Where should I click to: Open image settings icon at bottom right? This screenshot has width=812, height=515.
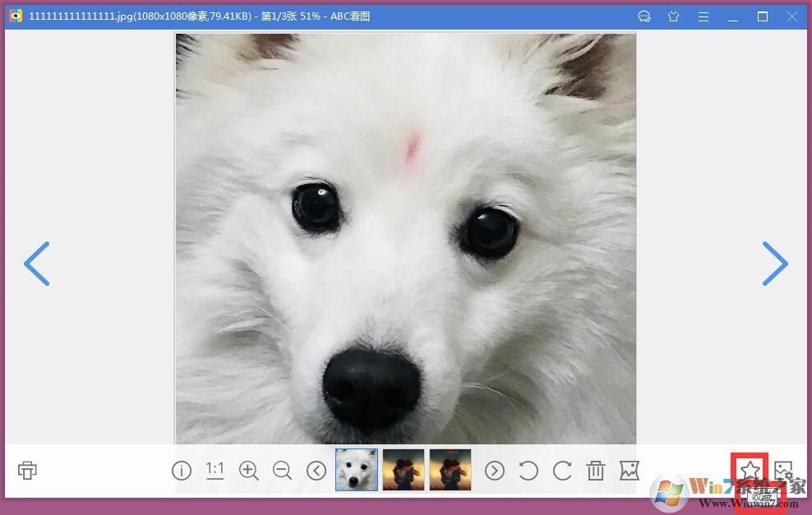coord(783,471)
